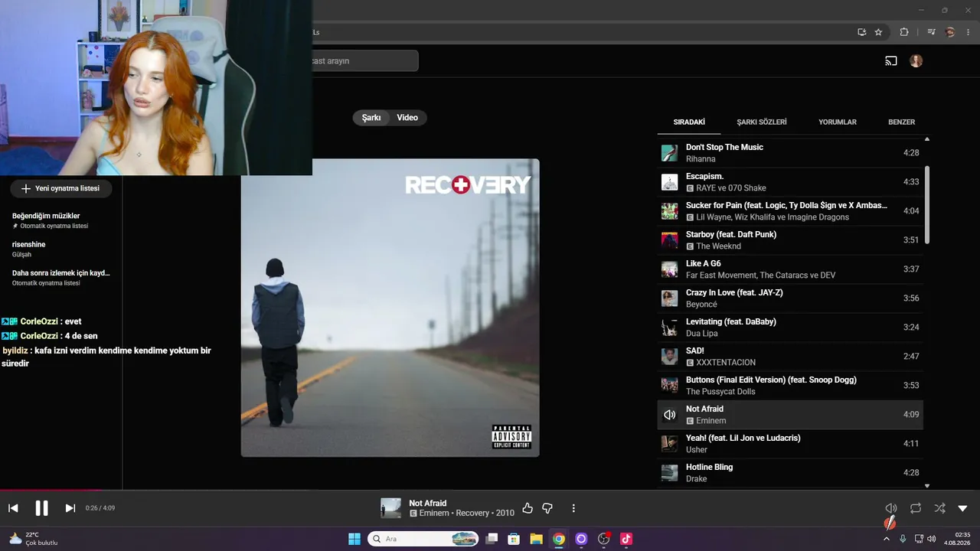
Task: Open Chrome media controls icon
Action: point(931,32)
